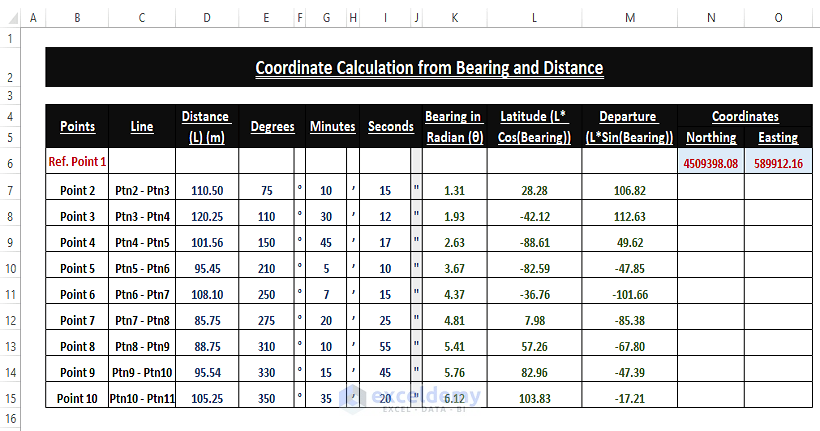Click the Coordinate Calculation title cell
This screenshot has height=431, width=820.
click(429, 68)
